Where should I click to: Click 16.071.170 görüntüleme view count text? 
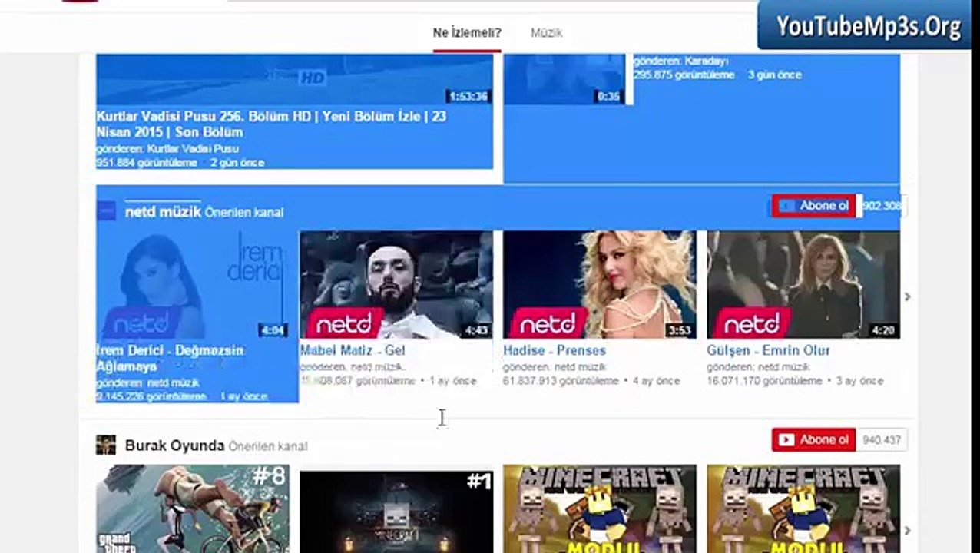pyautogui.click(x=764, y=381)
